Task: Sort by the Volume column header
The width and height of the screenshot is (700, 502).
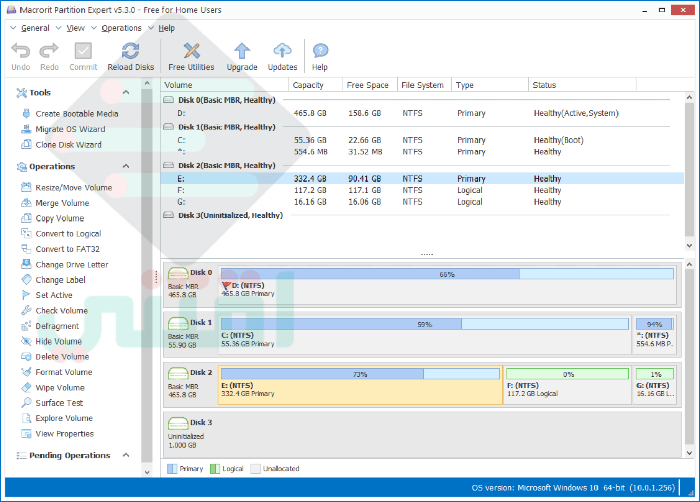Action: coord(225,85)
